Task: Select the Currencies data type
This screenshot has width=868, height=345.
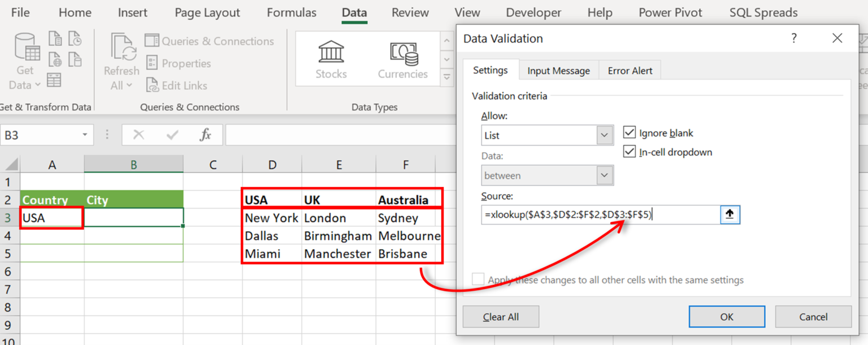Action: (x=402, y=58)
